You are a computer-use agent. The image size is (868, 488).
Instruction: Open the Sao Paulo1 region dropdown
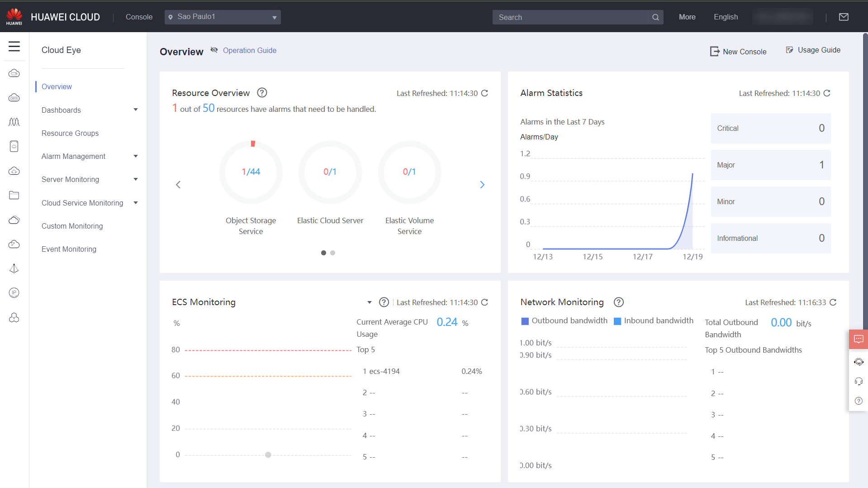pyautogui.click(x=223, y=17)
